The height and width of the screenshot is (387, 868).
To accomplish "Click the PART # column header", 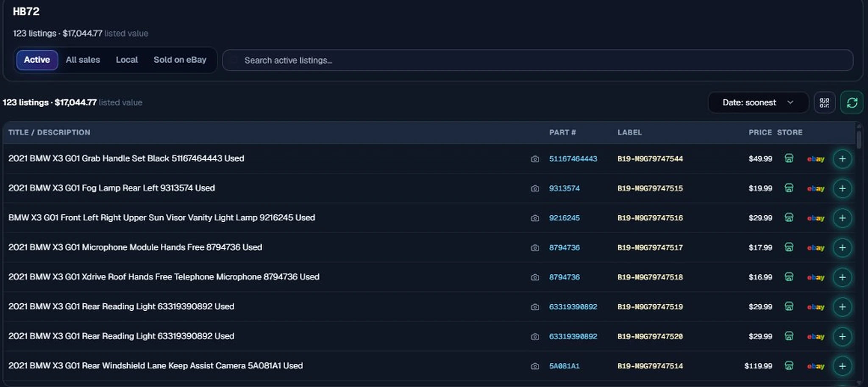I will click(562, 133).
